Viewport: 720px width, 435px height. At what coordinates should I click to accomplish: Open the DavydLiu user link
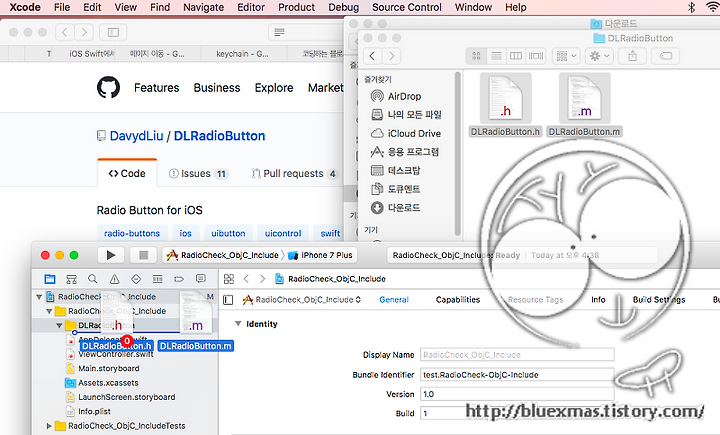pyautogui.click(x=136, y=136)
